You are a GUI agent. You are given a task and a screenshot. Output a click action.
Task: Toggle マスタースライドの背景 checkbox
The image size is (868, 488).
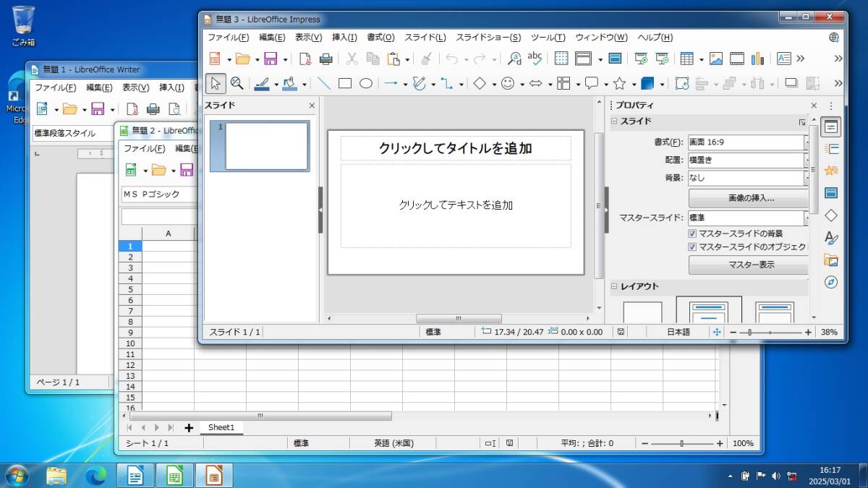pos(692,234)
